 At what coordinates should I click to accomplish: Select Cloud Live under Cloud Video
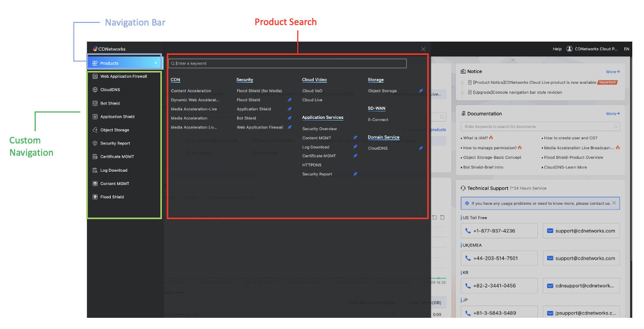(312, 100)
